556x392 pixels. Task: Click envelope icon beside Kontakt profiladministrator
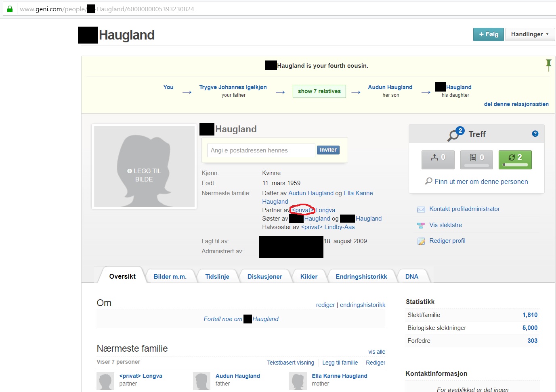tap(421, 209)
